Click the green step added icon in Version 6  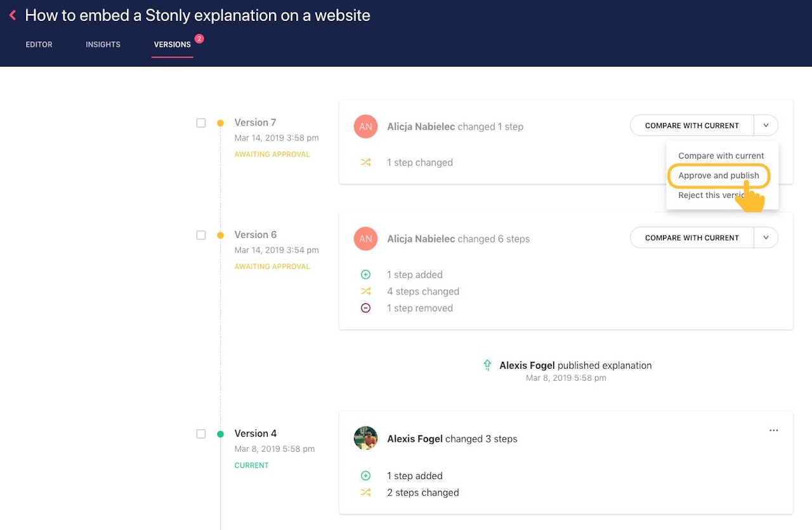pyautogui.click(x=365, y=275)
